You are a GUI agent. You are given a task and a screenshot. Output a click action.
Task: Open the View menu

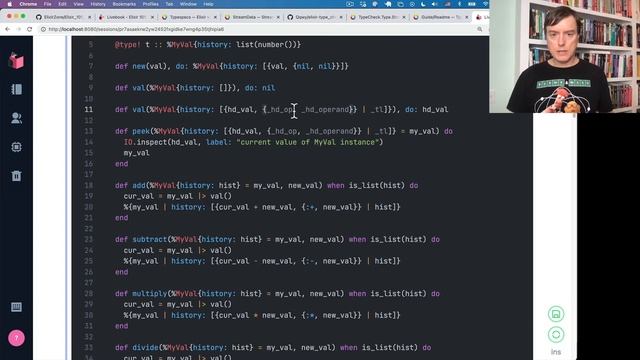[x=78, y=4]
